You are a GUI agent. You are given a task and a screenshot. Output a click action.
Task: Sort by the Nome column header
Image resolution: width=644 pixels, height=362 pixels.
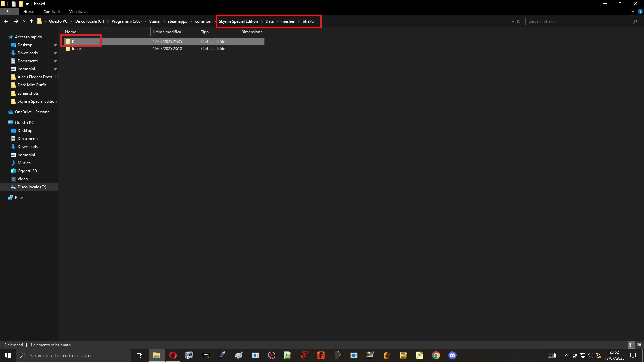tap(107, 32)
